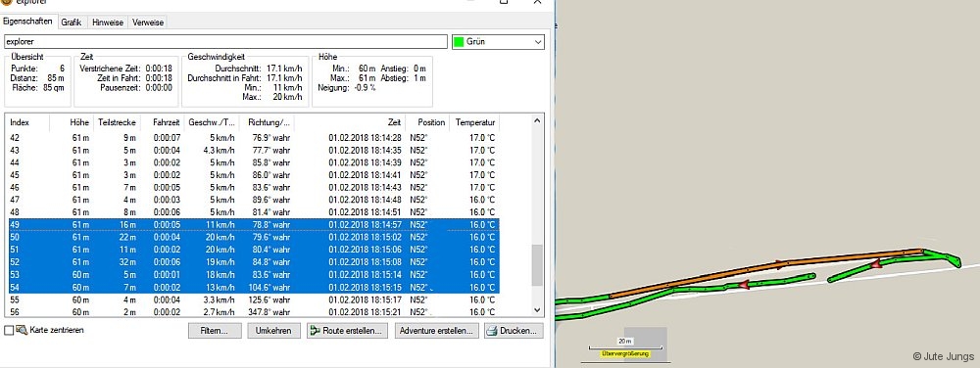This screenshot has width=980, height=368.
Task: Click the Filtern button
Action: pyautogui.click(x=215, y=331)
